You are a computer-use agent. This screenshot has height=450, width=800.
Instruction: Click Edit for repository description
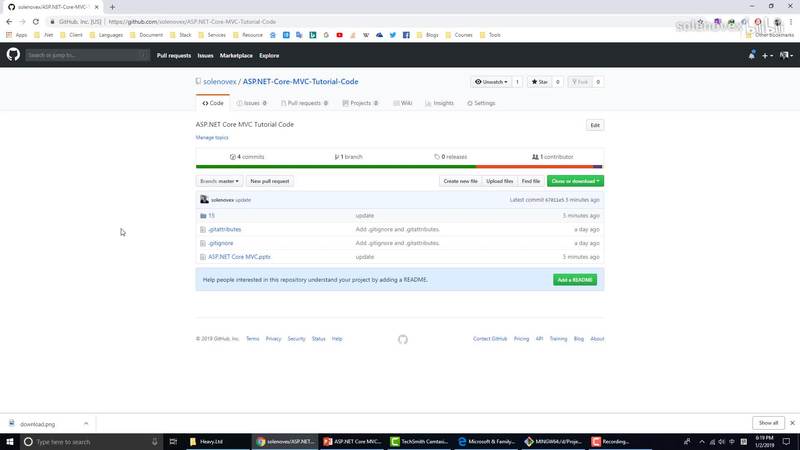pos(595,125)
